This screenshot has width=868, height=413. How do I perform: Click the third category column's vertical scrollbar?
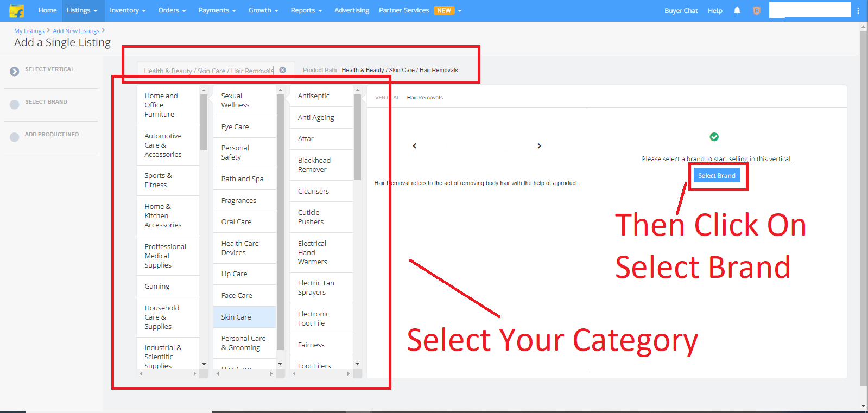click(x=357, y=137)
